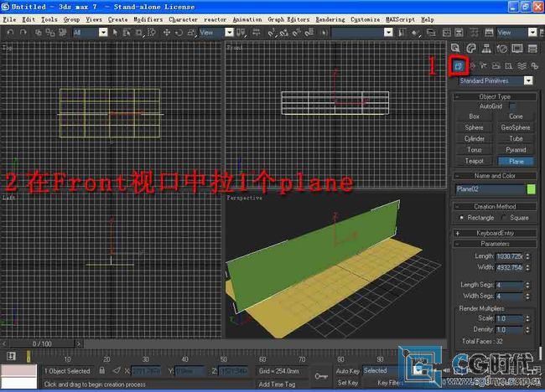The height and width of the screenshot is (392, 545).
Task: Open the Material Editor from the toolbar
Action: click(474, 33)
